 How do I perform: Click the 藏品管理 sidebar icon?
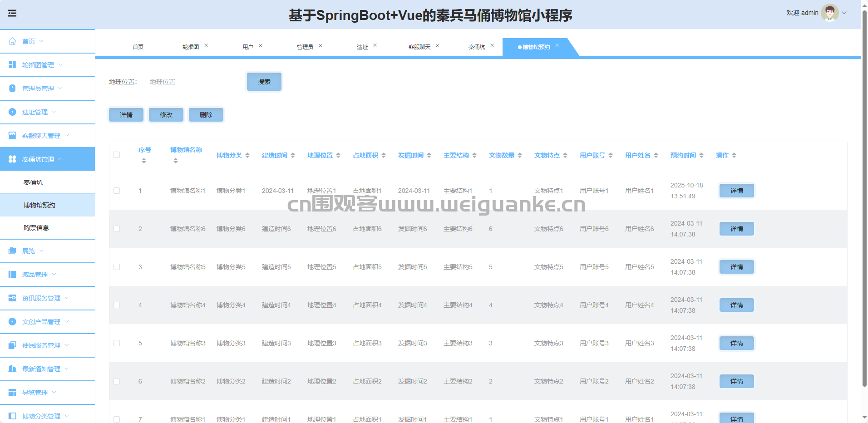12,275
